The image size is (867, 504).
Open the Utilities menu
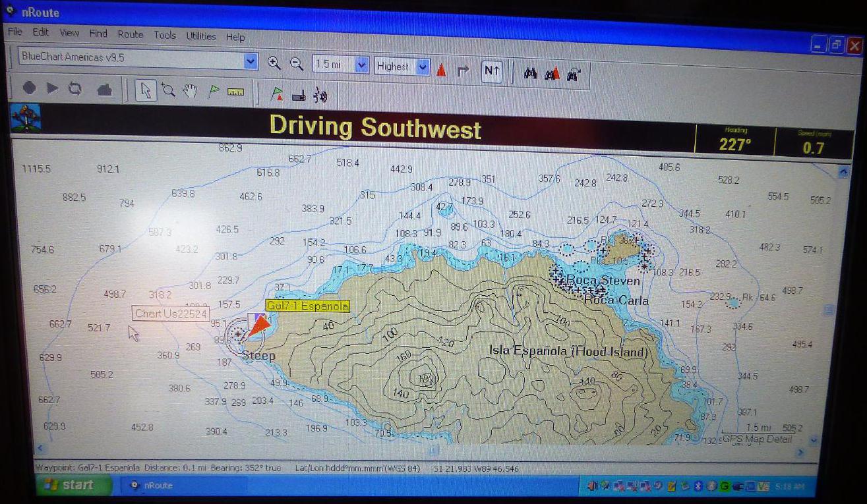point(200,36)
